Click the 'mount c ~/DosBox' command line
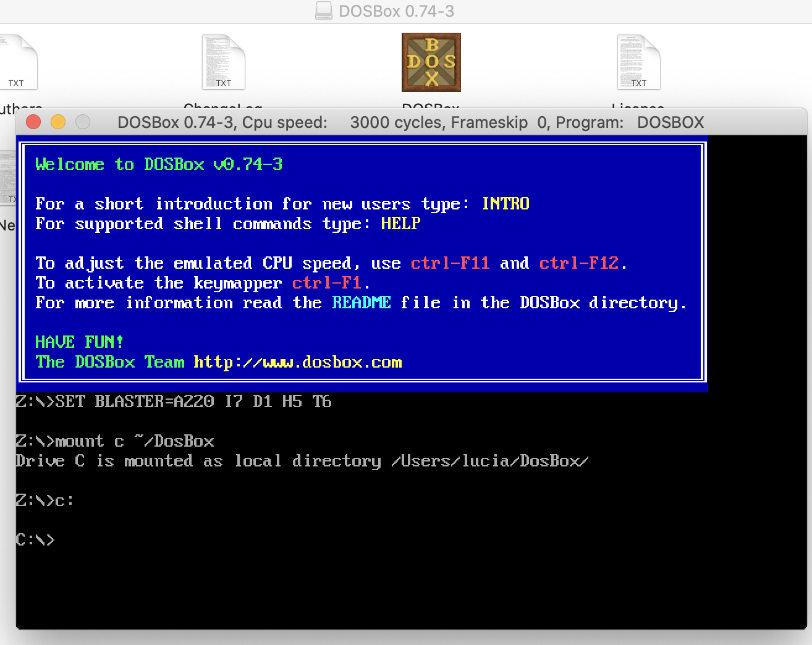Screen dimensions: 812x645 115,441
